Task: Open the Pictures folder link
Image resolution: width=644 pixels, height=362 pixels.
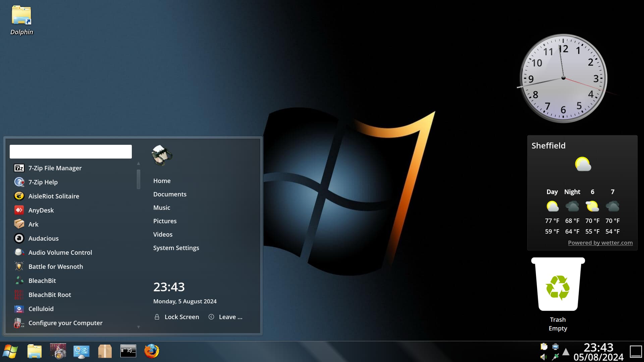Action: (165, 221)
